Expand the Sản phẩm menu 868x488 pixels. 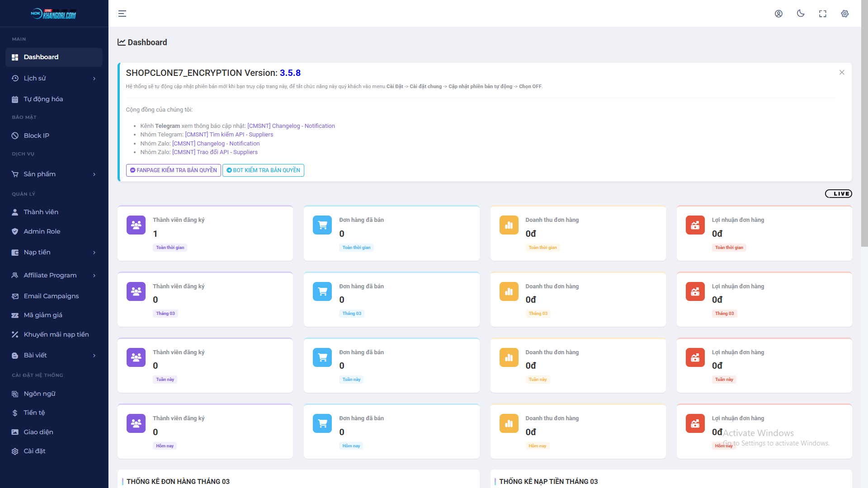coord(40,174)
